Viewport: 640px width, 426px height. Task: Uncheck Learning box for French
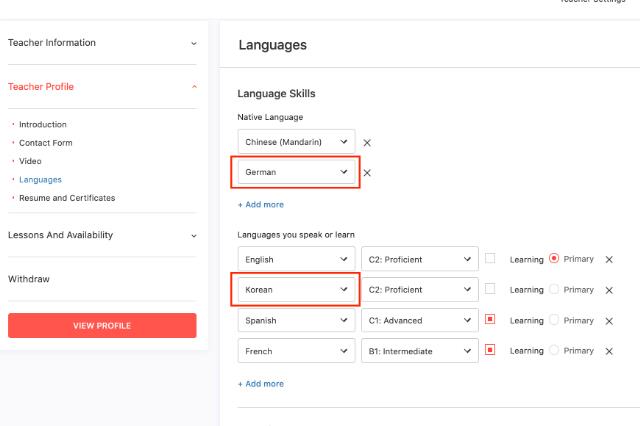coord(490,350)
